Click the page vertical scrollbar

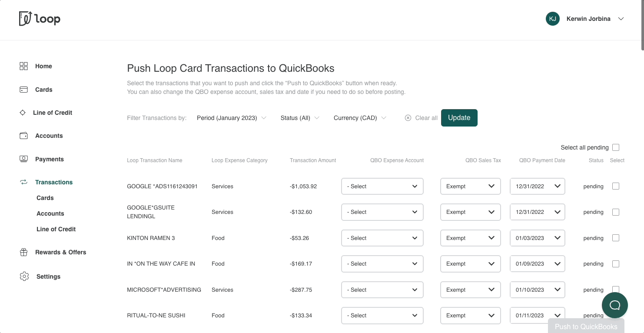click(642, 25)
